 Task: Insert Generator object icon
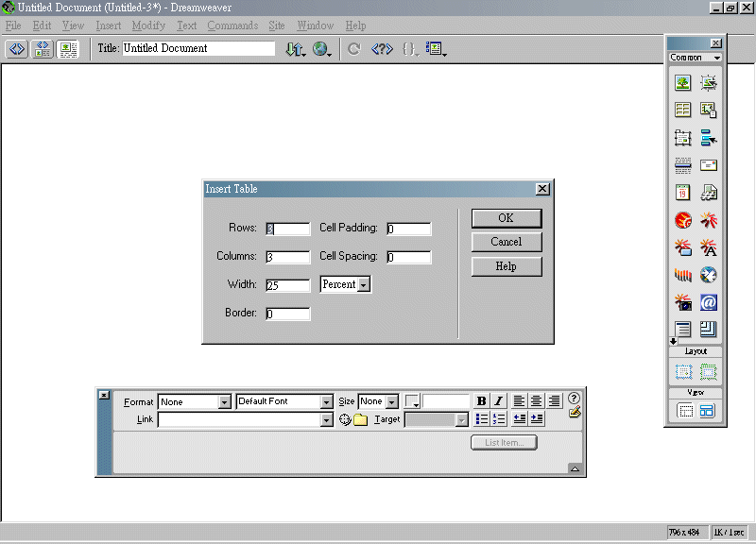tap(708, 275)
